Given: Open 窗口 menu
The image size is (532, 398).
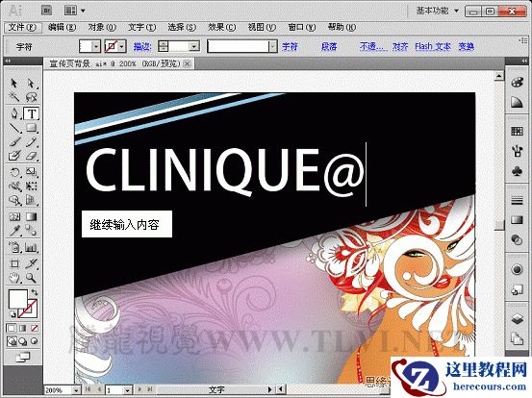Looking at the screenshot, I should [x=302, y=27].
